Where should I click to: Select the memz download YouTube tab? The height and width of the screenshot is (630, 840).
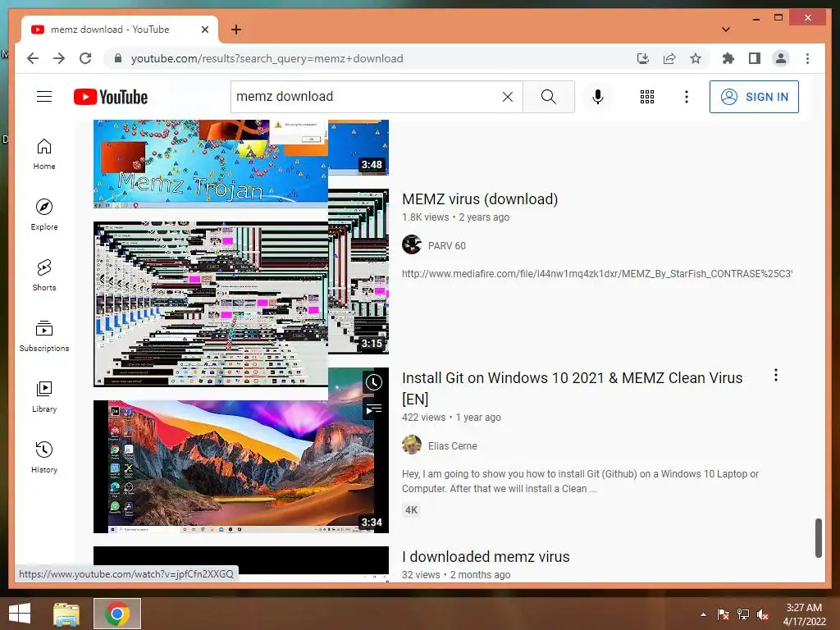click(120, 30)
